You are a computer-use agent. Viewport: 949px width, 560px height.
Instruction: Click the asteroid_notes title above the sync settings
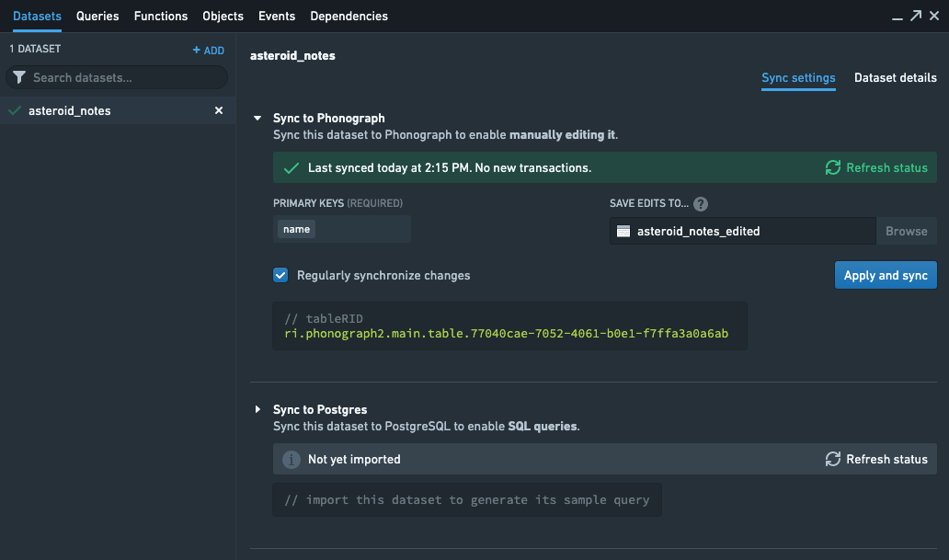(x=292, y=56)
